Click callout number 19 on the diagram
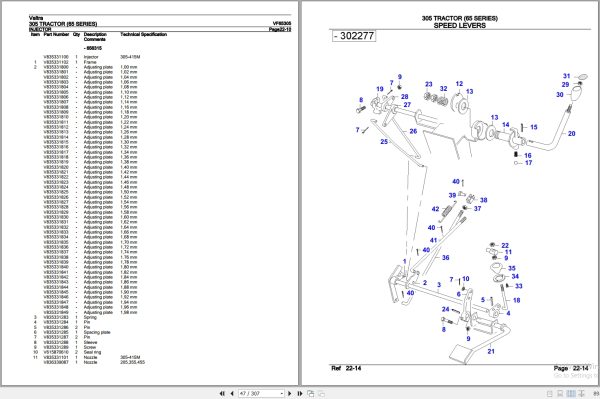 point(380,89)
